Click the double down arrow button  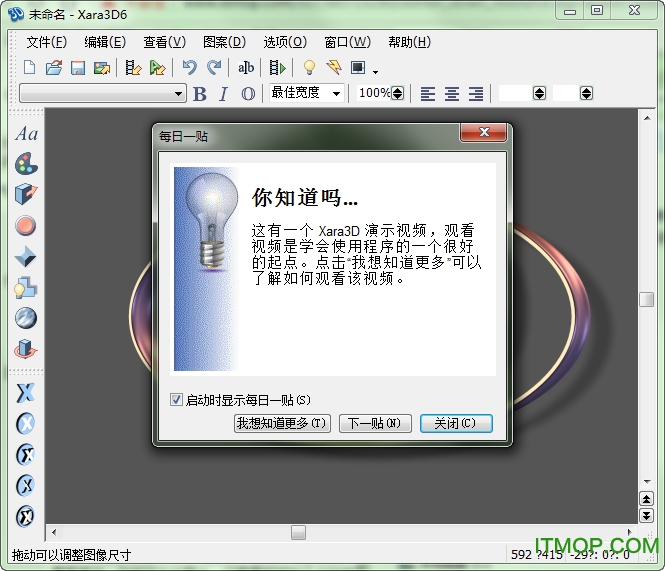click(x=647, y=515)
